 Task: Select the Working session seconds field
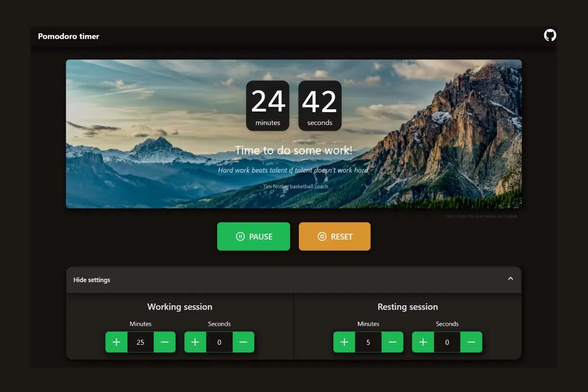219,342
